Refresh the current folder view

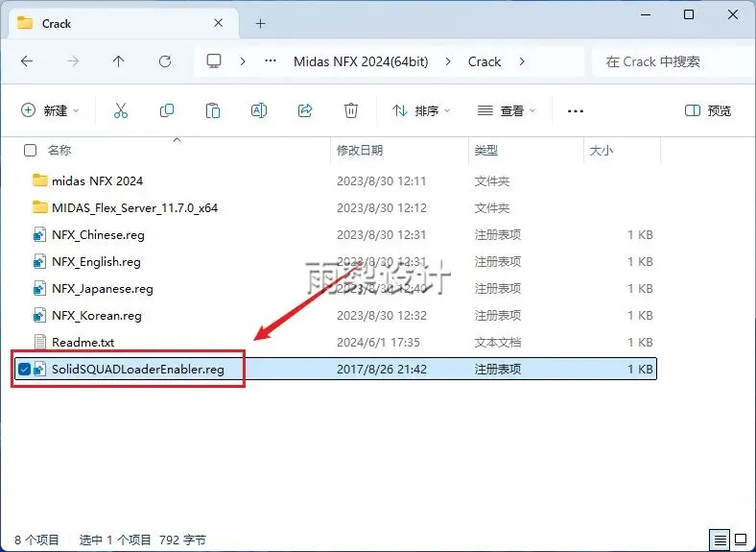(x=165, y=61)
